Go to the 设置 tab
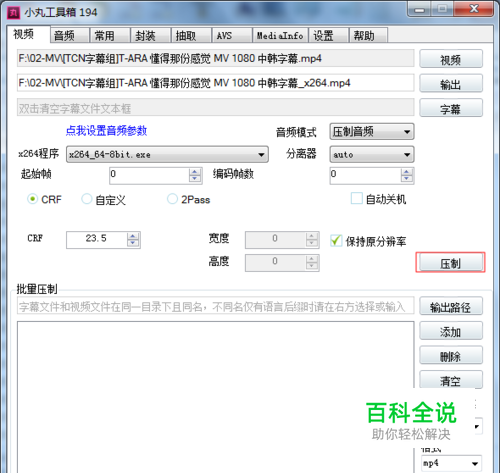 (328, 35)
